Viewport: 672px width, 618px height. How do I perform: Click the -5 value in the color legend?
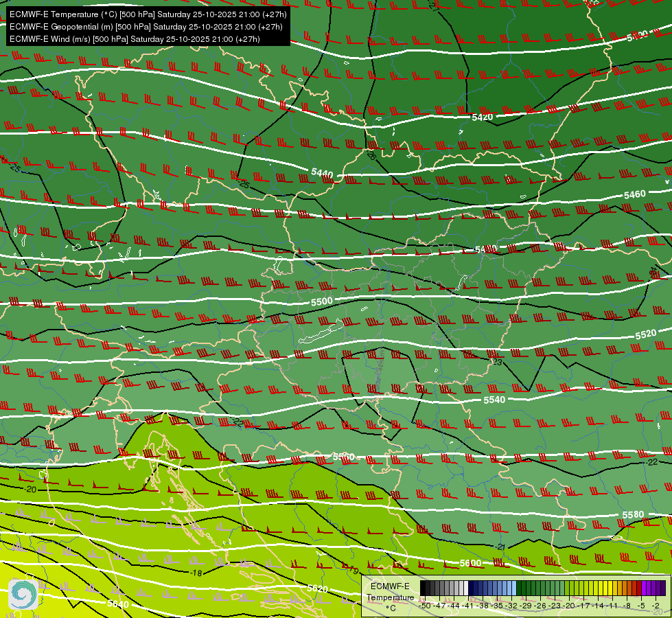click(642, 606)
